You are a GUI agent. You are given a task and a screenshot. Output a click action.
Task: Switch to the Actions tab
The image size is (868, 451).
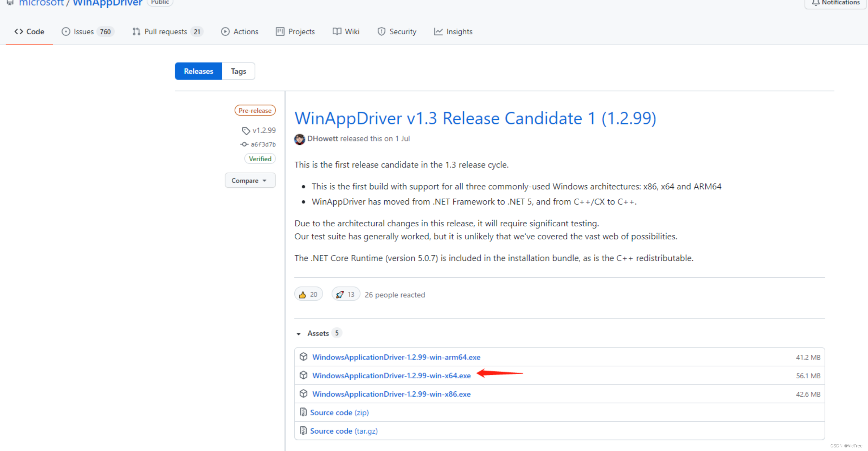(239, 31)
